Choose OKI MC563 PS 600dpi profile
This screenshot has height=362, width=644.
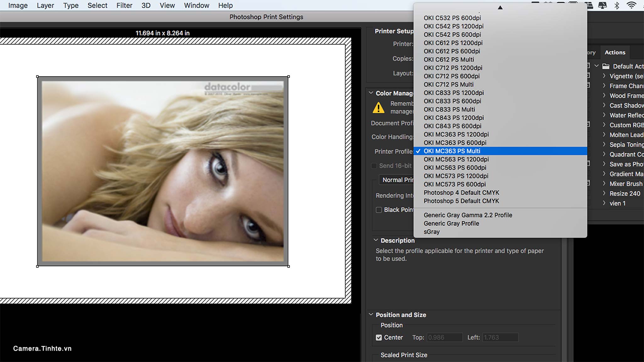tap(500, 168)
